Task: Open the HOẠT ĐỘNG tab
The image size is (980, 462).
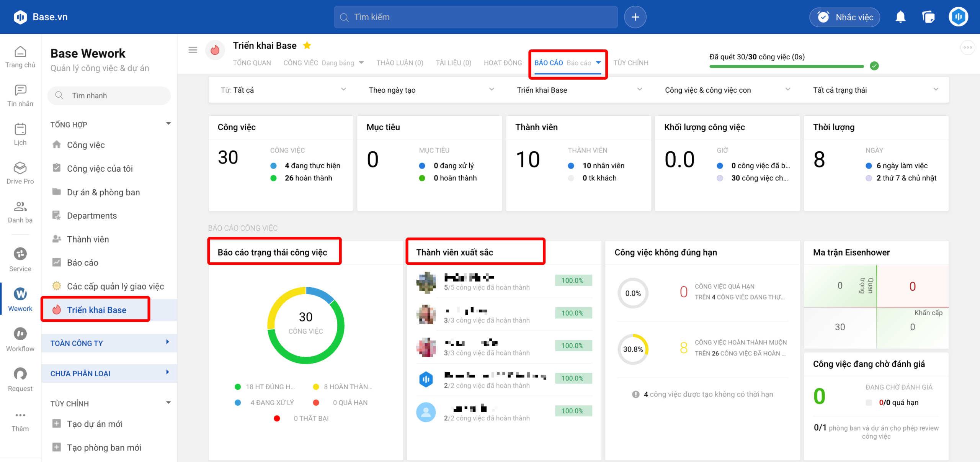Action: (x=503, y=63)
